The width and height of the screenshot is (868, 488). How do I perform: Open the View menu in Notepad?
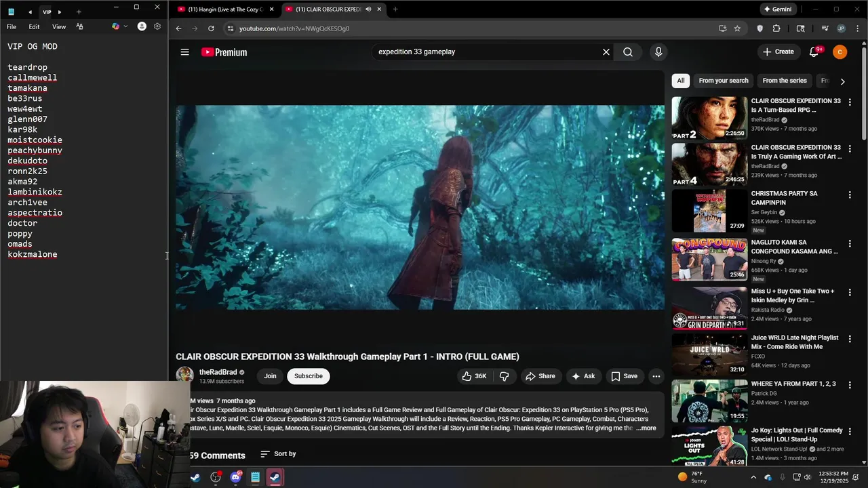point(59,26)
